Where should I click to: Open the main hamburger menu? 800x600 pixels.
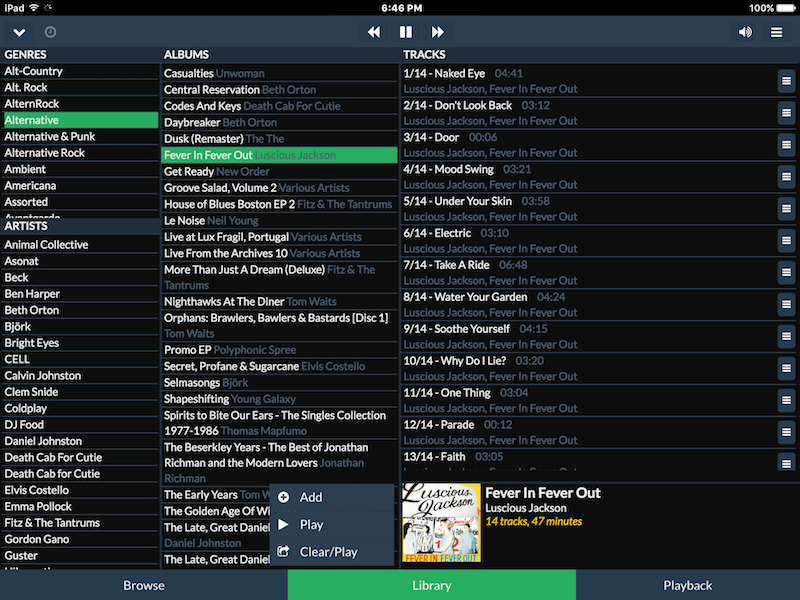(777, 32)
